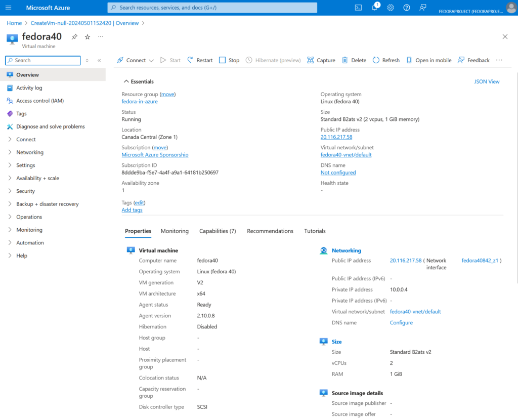Open the Connect dropdown chevron
The width and height of the screenshot is (518, 420).
tap(151, 61)
